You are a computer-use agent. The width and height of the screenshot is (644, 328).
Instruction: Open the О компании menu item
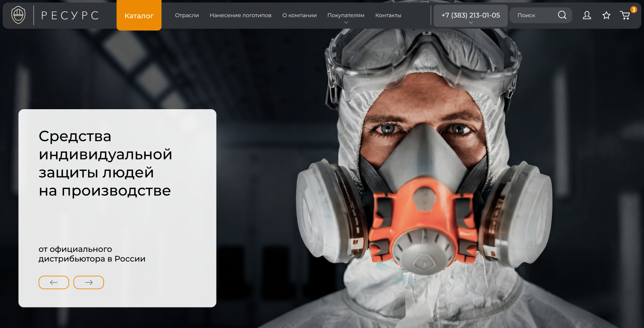click(x=299, y=15)
